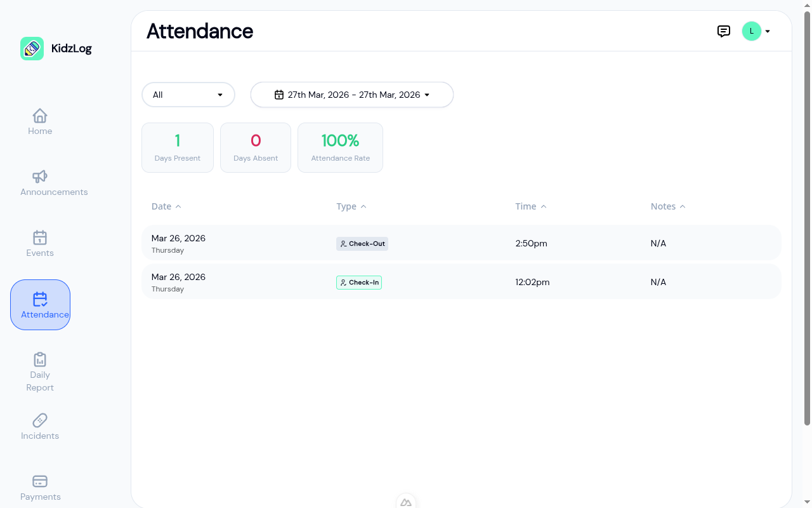The width and height of the screenshot is (812, 508).
Task: Open the All filter dropdown
Action: 188,95
